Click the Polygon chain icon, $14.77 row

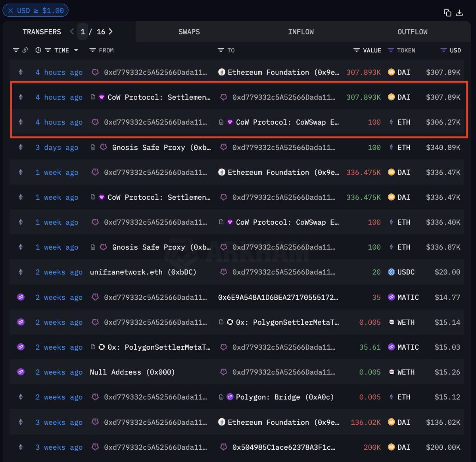(21, 297)
